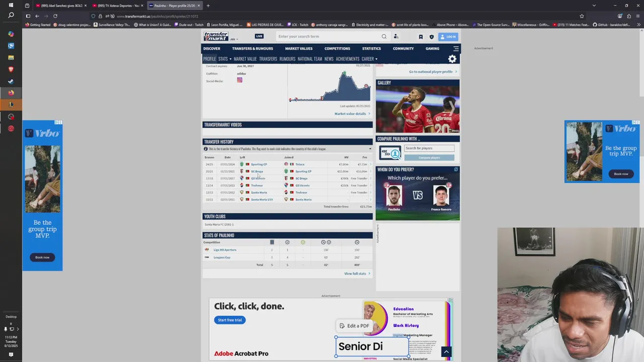Switch to the NATIONAL TEAM tab
This screenshot has width=644, height=362.
pyautogui.click(x=310, y=59)
